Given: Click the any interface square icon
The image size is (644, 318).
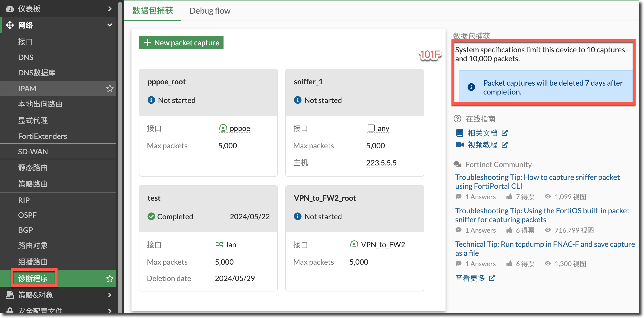Looking at the screenshot, I should tap(371, 128).
